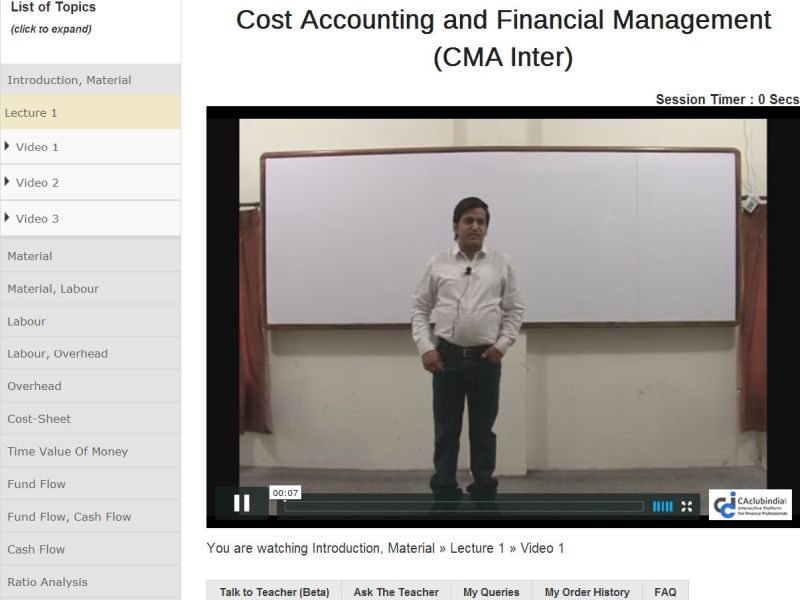
Task: Switch to My Queries tab
Action: coord(491,592)
